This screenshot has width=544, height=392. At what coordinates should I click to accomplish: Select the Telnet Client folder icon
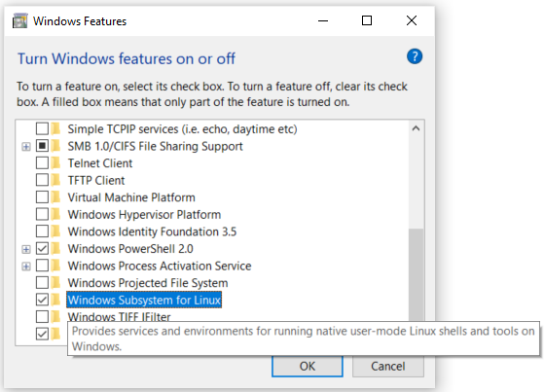tap(55, 163)
